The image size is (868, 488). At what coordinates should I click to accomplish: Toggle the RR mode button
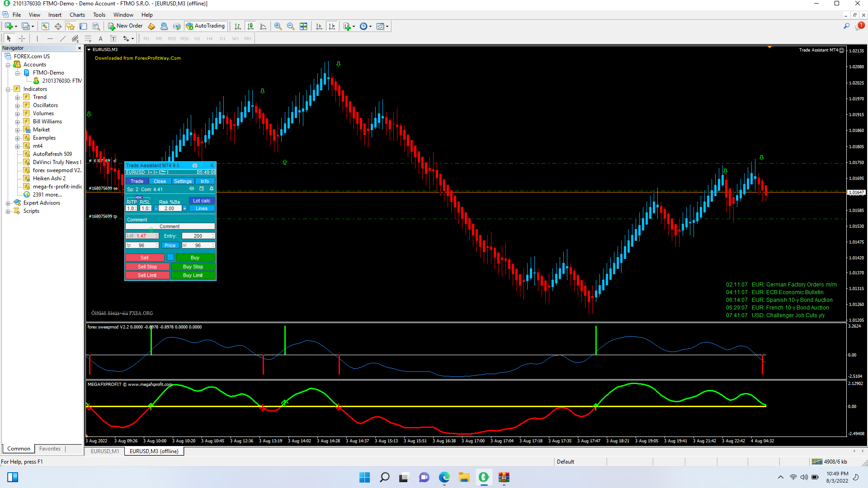[x=138, y=197]
